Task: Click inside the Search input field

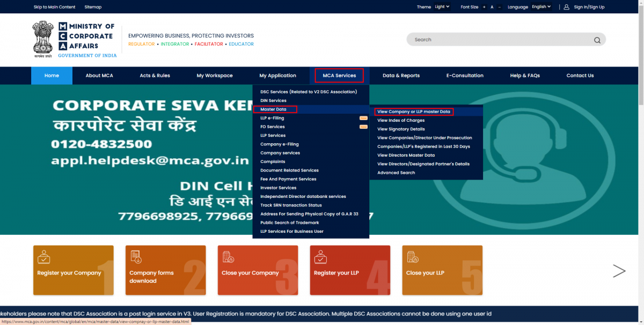Action: 483,39
